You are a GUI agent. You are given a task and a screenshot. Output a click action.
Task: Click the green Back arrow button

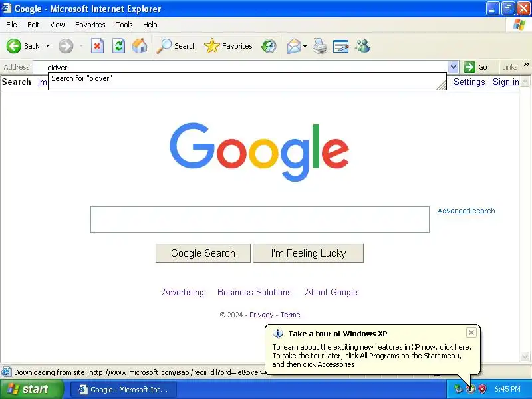coord(14,46)
